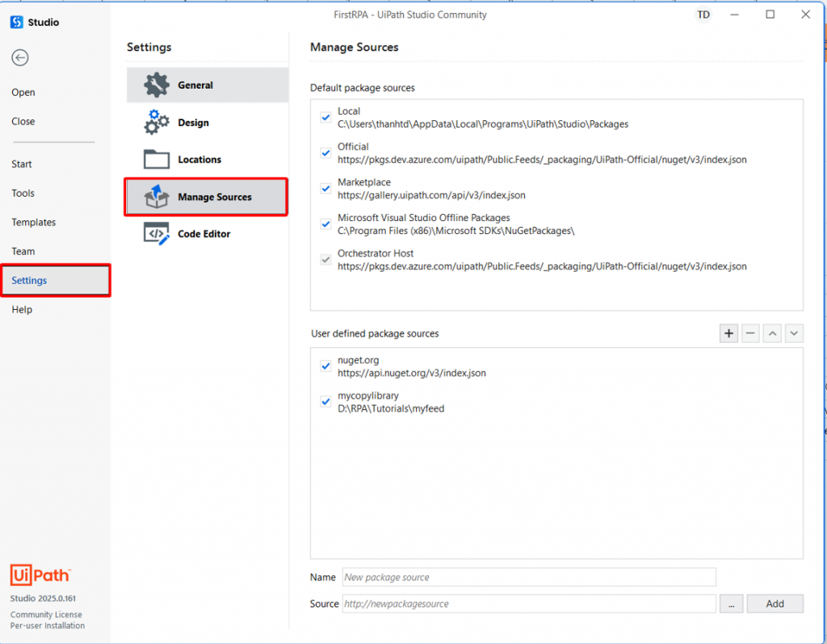Uncheck the Local package source

[x=326, y=118]
